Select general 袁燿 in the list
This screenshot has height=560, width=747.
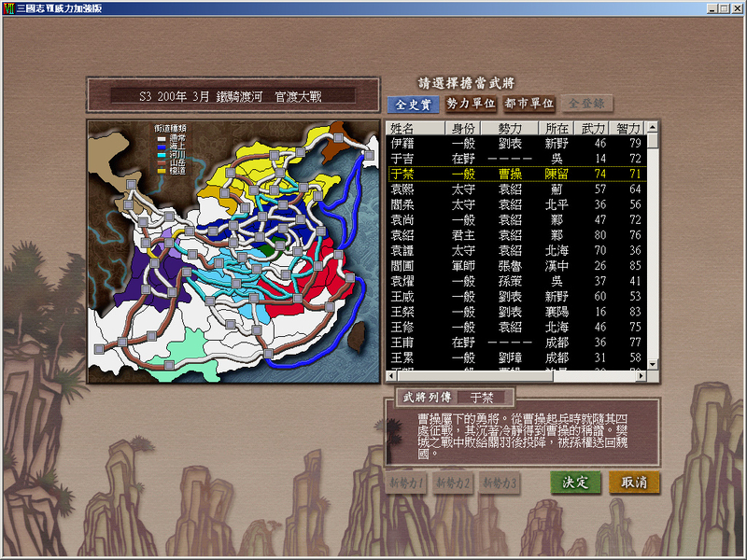[516, 281]
